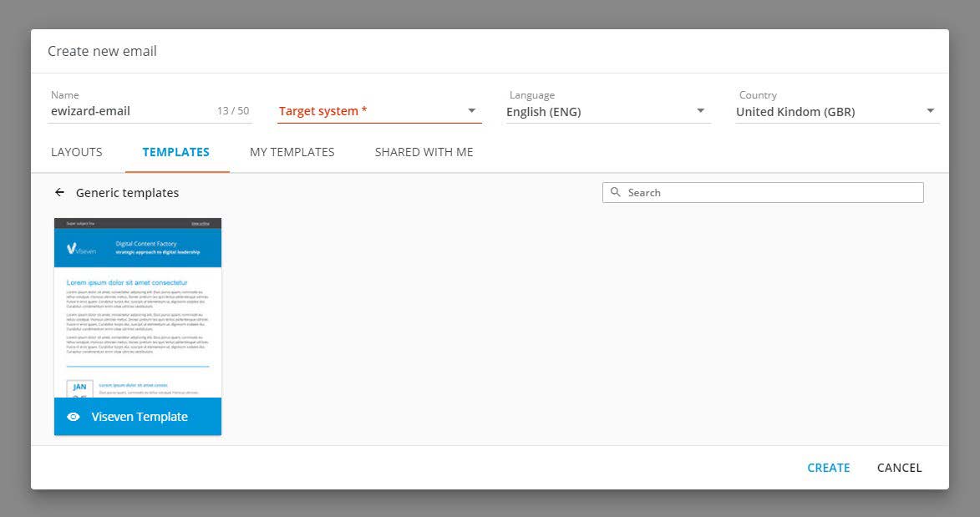Go to the My Templates tab

click(292, 152)
